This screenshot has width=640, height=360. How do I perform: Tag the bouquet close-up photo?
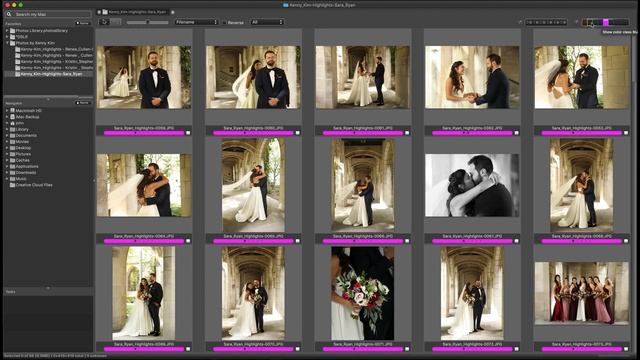click(x=407, y=349)
